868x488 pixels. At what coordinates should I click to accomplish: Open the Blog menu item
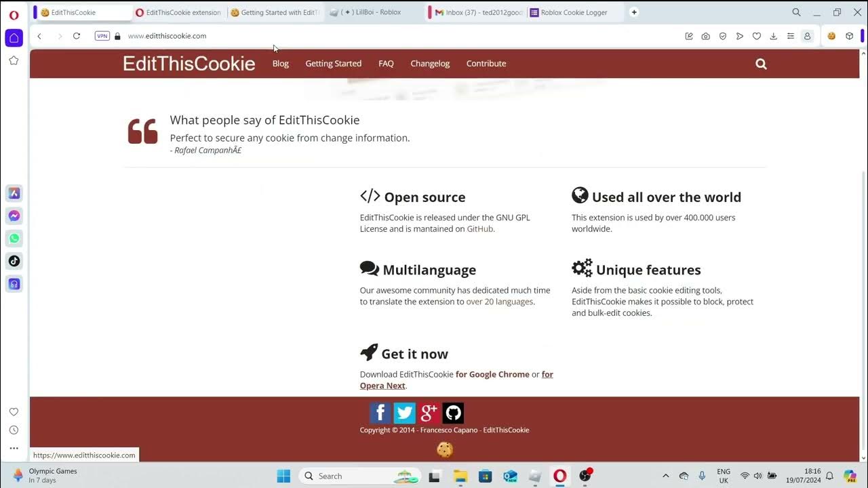coord(281,64)
